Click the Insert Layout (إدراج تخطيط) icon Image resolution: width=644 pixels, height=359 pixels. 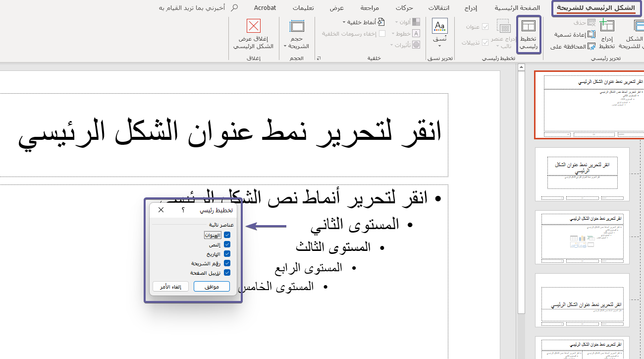[607, 26]
